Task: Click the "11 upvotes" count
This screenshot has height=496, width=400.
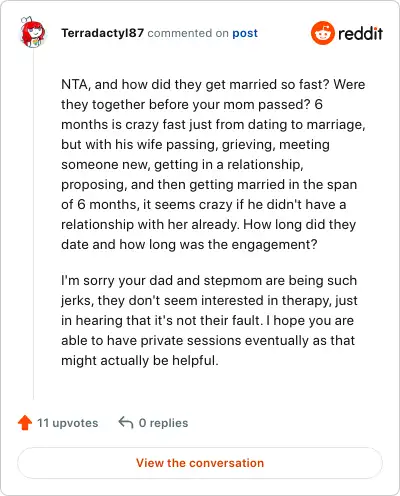Action: 68,423
